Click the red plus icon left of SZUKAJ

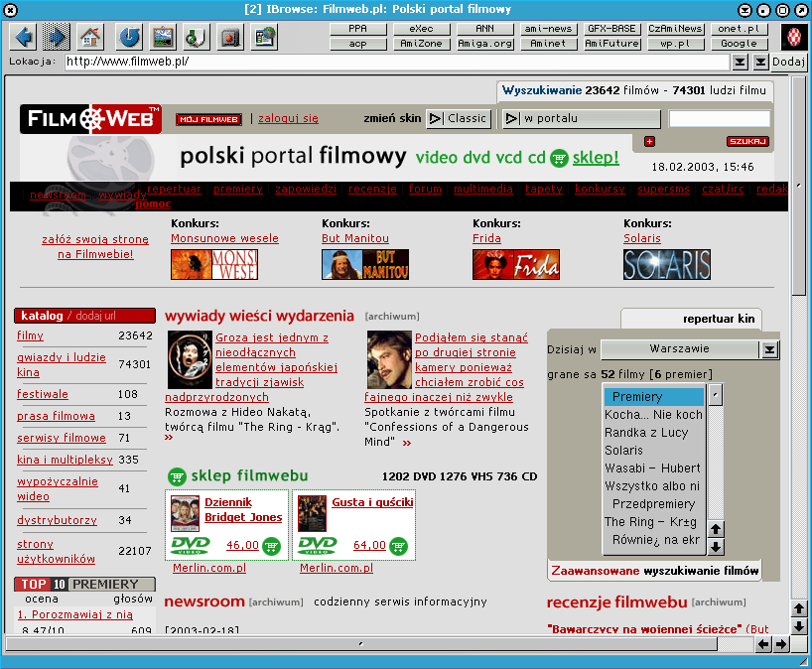[649, 141]
